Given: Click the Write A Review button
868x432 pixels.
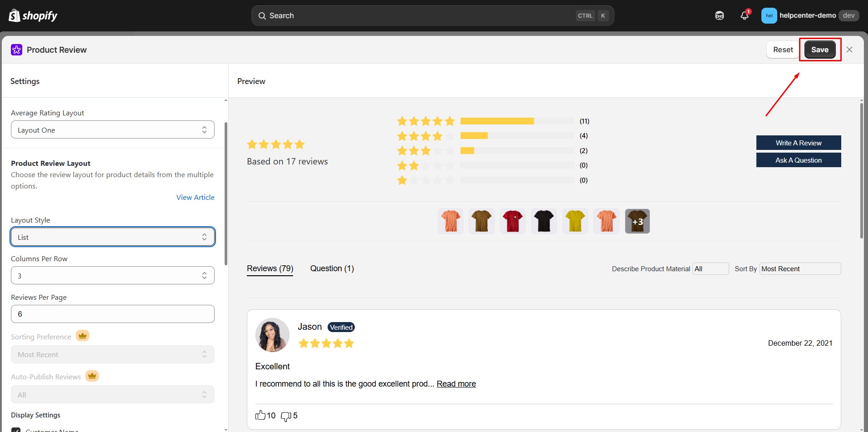Looking at the screenshot, I should tap(798, 143).
